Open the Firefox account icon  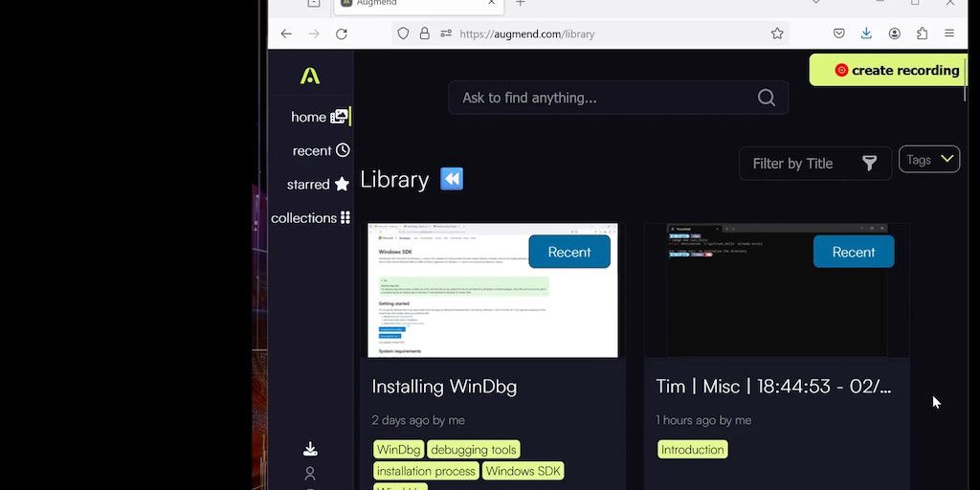click(895, 33)
